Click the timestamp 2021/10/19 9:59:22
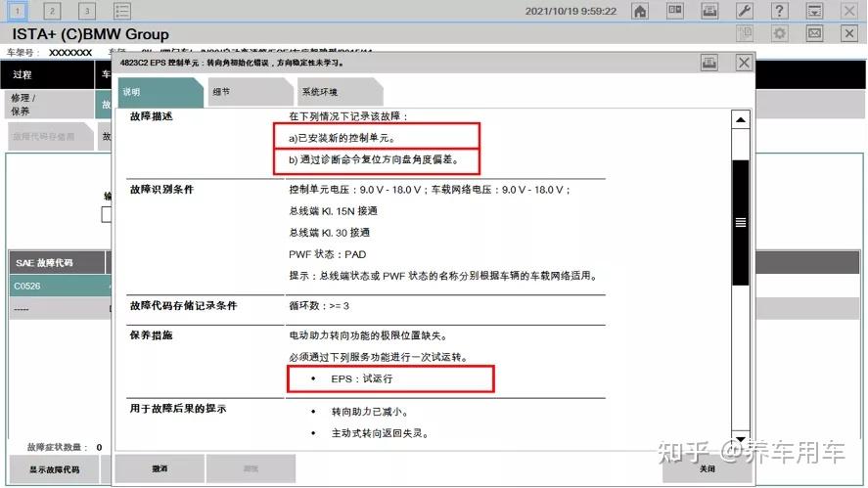Viewport: 868px width, 488px height. pos(571,11)
